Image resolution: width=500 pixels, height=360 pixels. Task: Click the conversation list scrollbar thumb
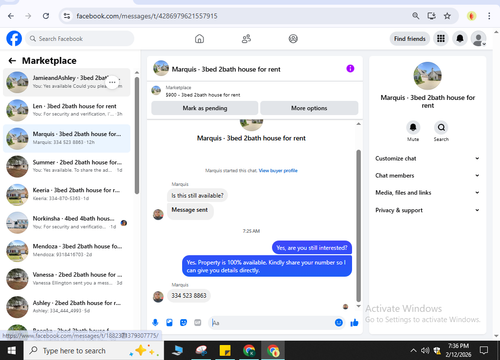coord(136,135)
